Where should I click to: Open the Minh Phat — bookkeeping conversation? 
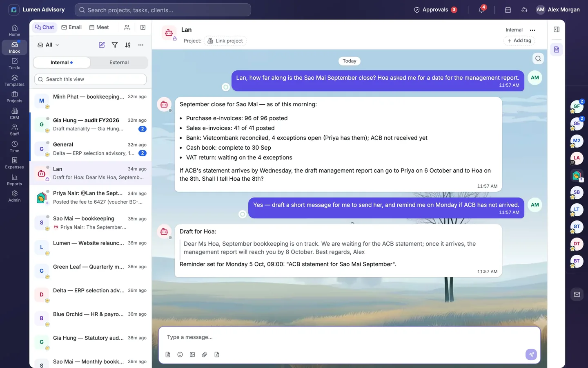pyautogui.click(x=91, y=101)
